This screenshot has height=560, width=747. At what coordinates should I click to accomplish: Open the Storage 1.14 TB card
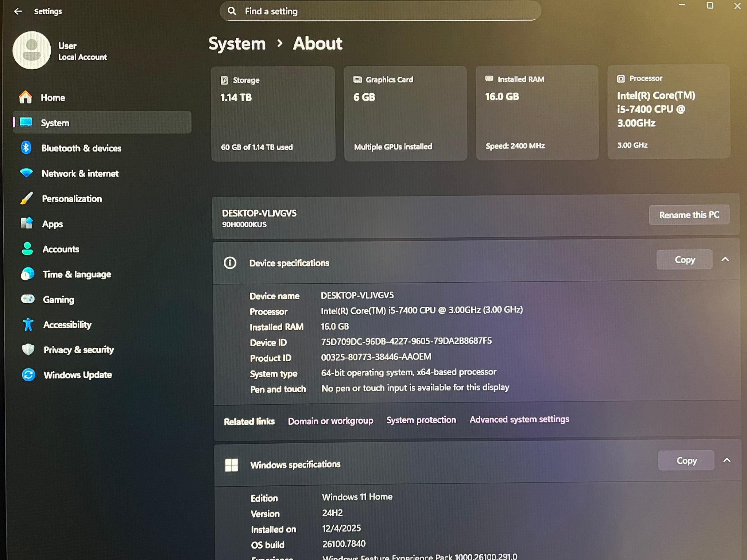coord(273,114)
